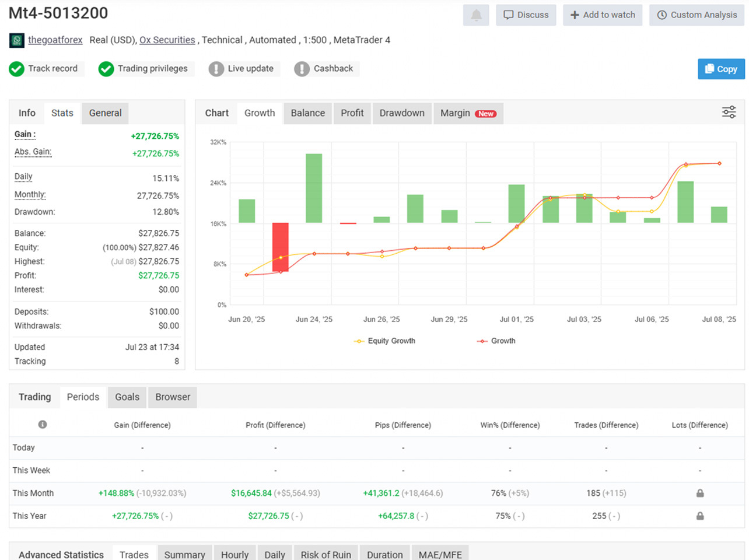Click thegoatforex profile avatar icon
The height and width of the screenshot is (560, 749).
pyautogui.click(x=17, y=40)
